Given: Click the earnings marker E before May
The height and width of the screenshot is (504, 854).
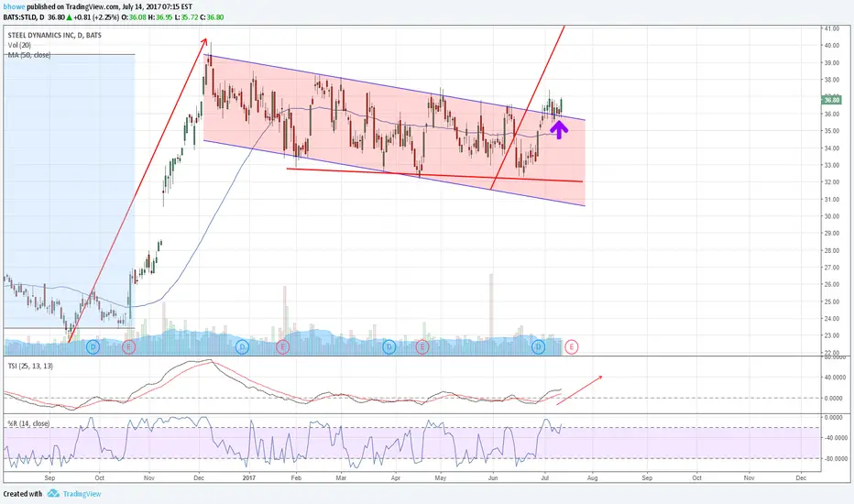Looking at the screenshot, I should 422,346.
